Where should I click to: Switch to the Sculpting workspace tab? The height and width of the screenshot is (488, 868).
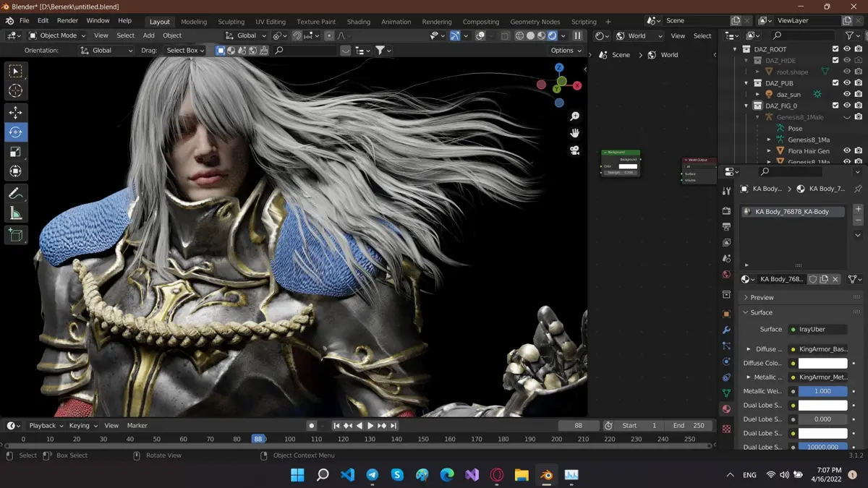click(231, 22)
